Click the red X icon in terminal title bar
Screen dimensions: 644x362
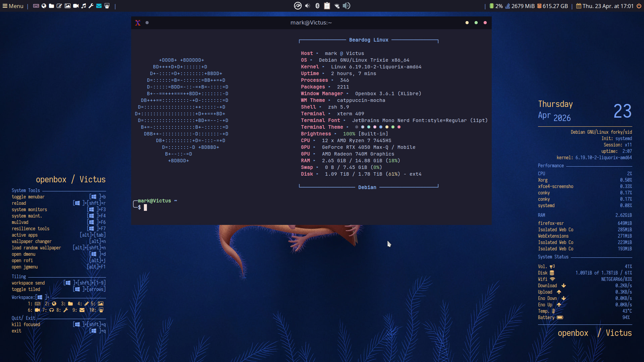click(x=138, y=23)
